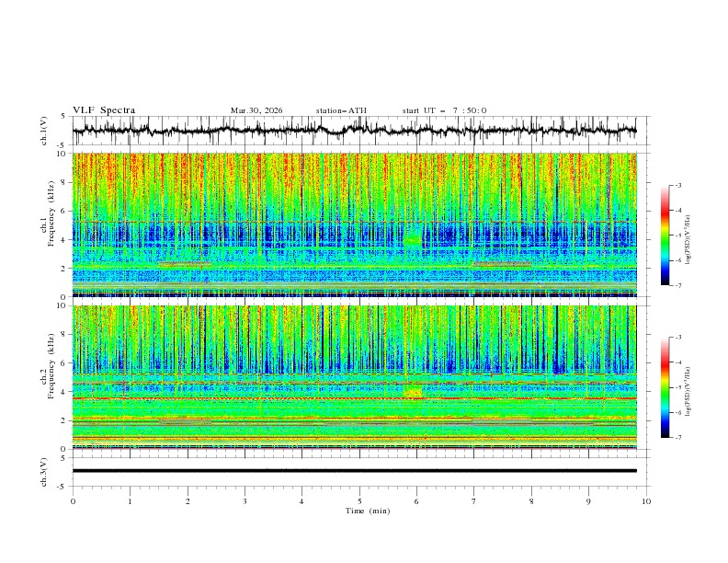Click the ch.3 flat waveform trace

click(355, 471)
